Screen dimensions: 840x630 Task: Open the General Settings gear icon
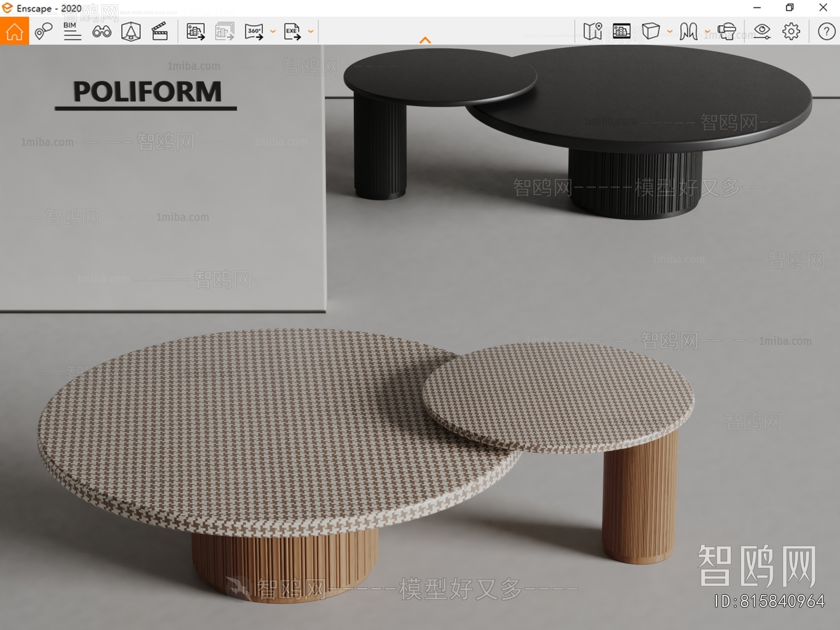tap(791, 31)
